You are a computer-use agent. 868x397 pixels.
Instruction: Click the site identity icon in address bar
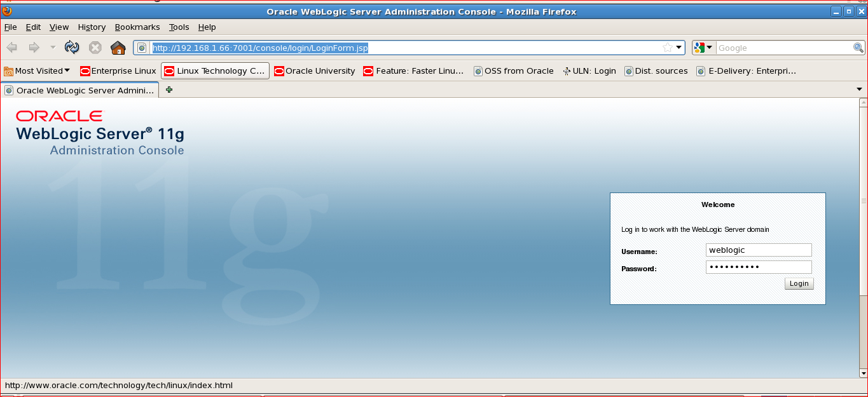click(x=142, y=48)
